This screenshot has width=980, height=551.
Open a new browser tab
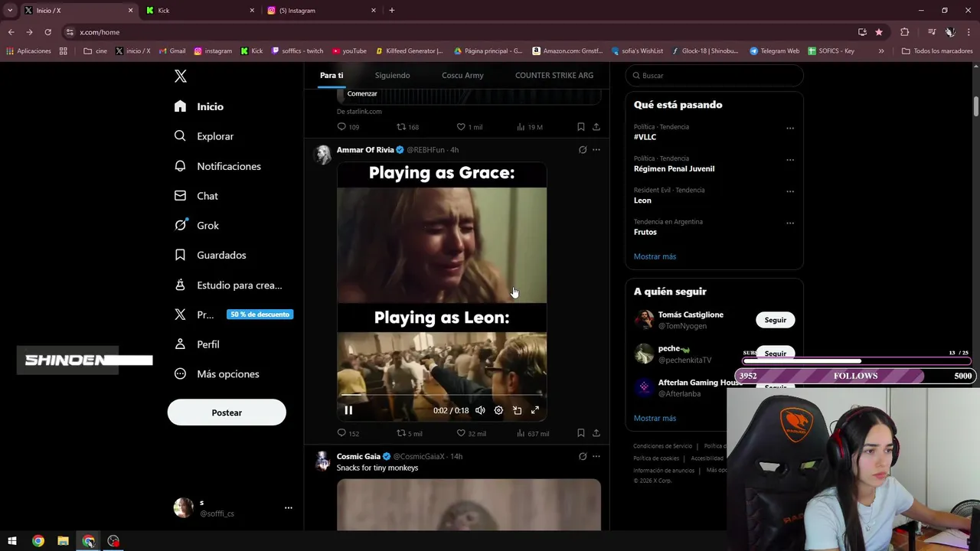click(392, 11)
